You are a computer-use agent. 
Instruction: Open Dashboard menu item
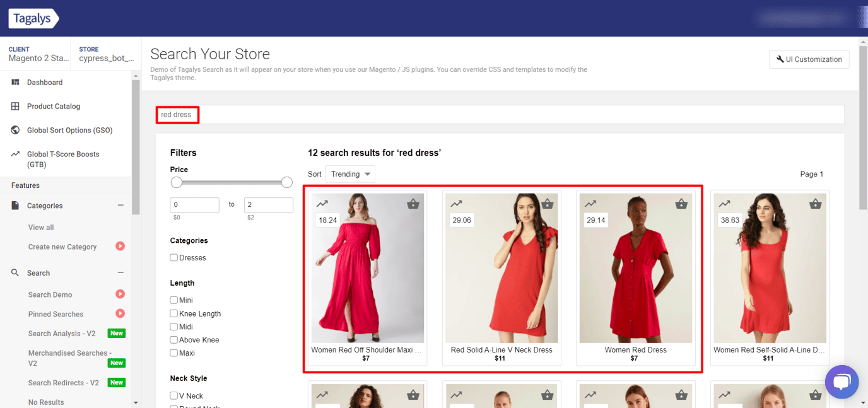click(45, 83)
